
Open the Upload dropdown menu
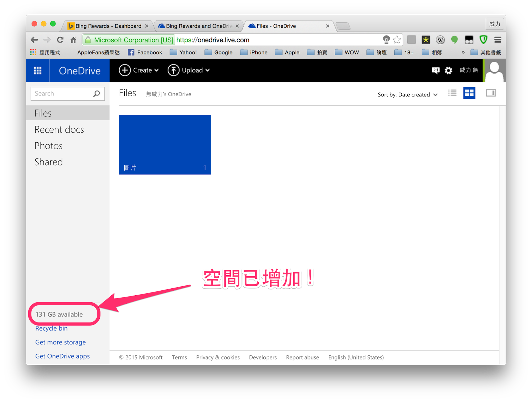tap(189, 70)
